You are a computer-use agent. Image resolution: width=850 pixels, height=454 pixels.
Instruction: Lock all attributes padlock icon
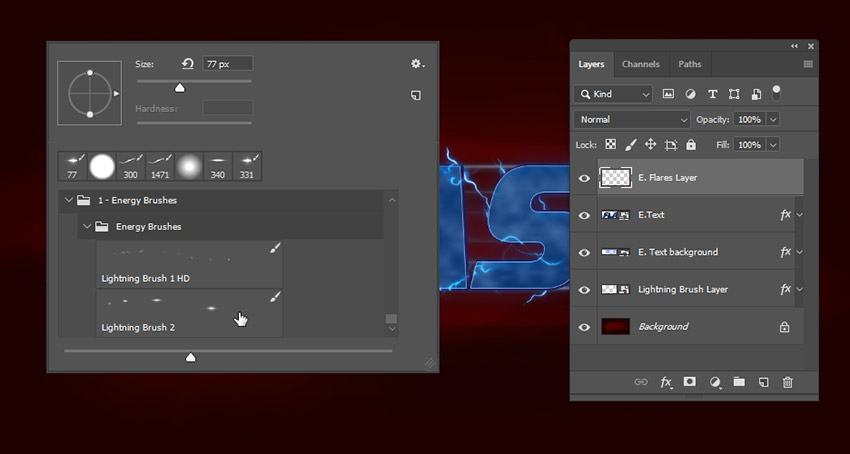pyautogui.click(x=691, y=145)
